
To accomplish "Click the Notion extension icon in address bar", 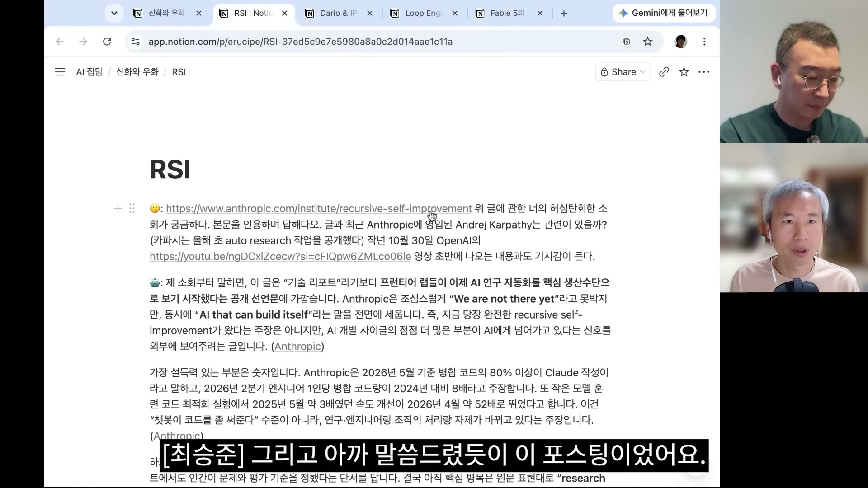I will coord(627,42).
